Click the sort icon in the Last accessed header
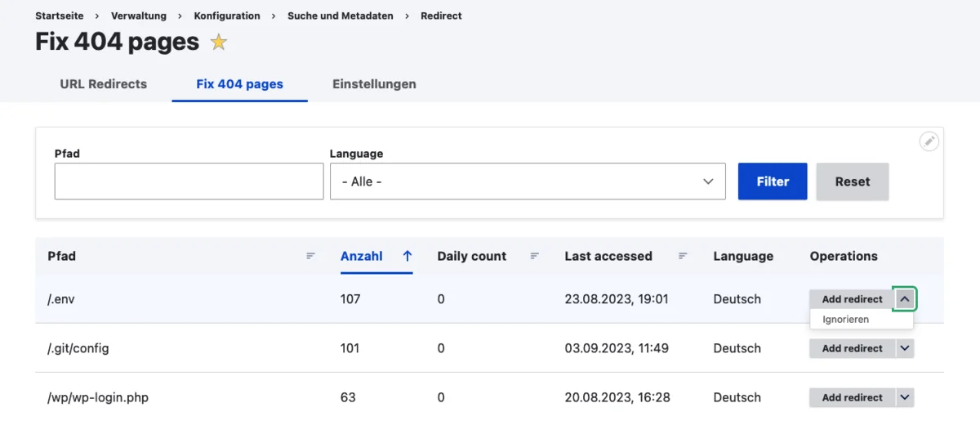Image resolution: width=980 pixels, height=421 pixels. pos(683,256)
